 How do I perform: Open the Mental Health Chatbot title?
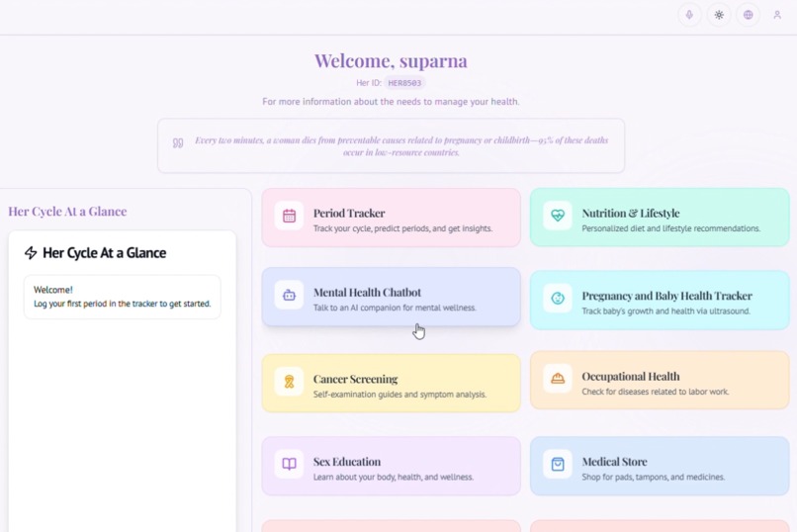coord(367,292)
